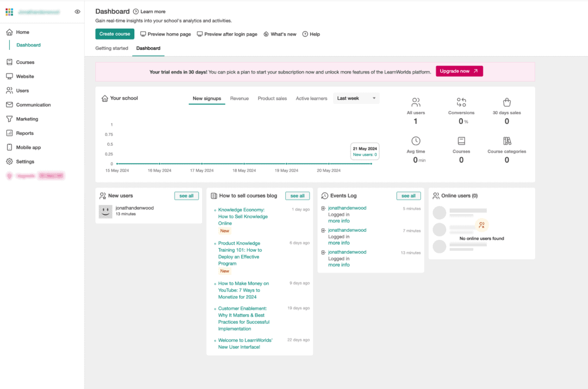Click the smiley avatar in New users

[105, 211]
